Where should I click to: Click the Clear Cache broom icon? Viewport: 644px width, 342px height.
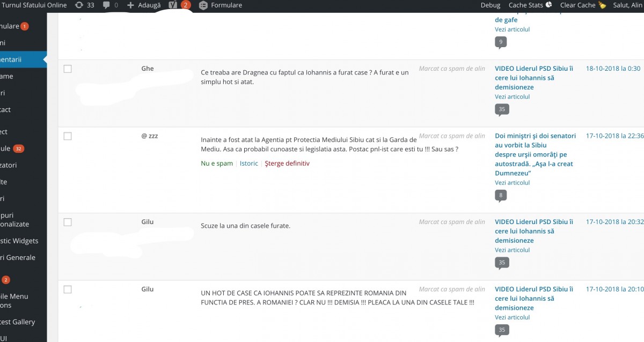(x=602, y=5)
